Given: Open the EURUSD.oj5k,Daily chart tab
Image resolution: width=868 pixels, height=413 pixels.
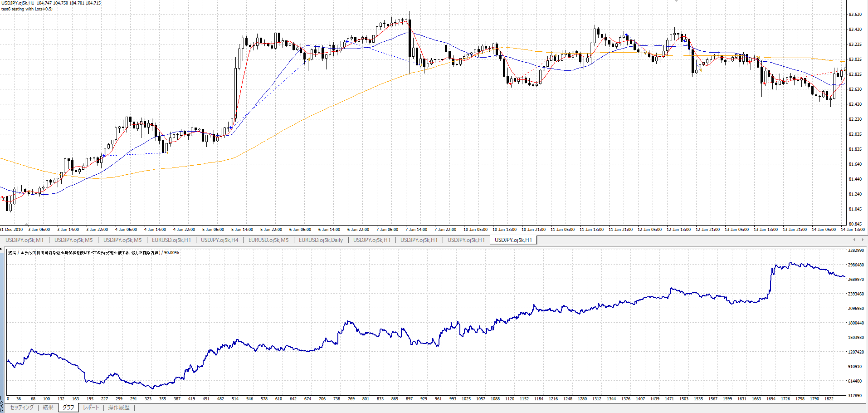Looking at the screenshot, I should [321, 240].
